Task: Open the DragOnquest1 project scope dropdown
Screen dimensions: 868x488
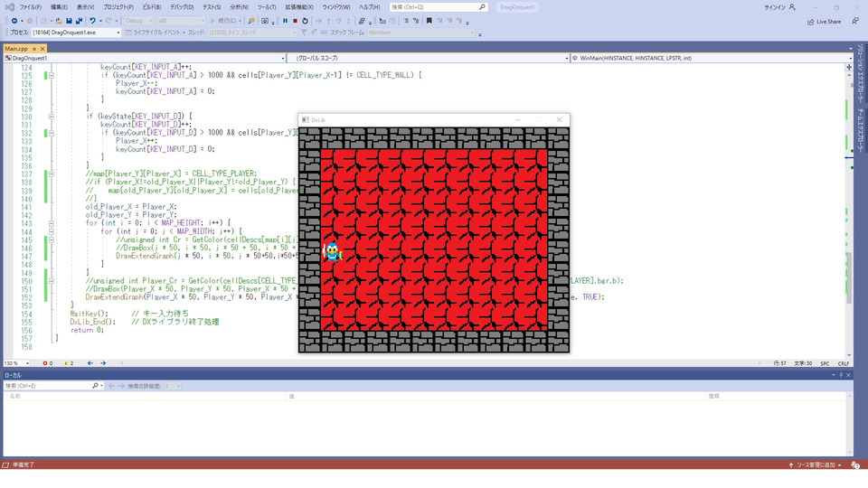Action: click(x=145, y=58)
